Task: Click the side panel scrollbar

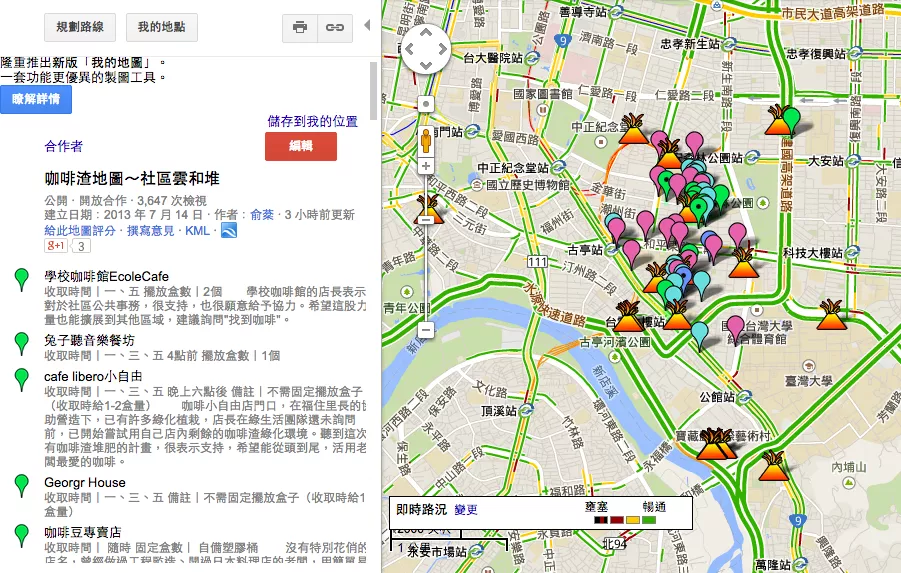Action: pyautogui.click(x=374, y=91)
